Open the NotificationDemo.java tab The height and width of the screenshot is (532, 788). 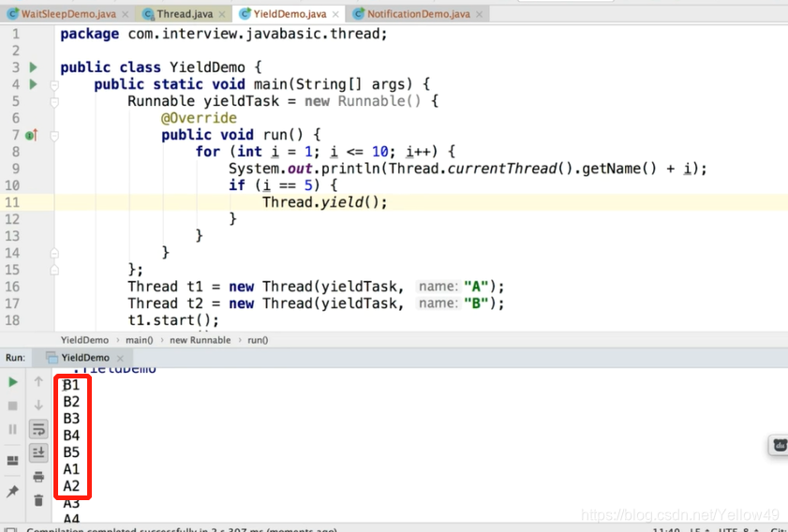(418, 14)
